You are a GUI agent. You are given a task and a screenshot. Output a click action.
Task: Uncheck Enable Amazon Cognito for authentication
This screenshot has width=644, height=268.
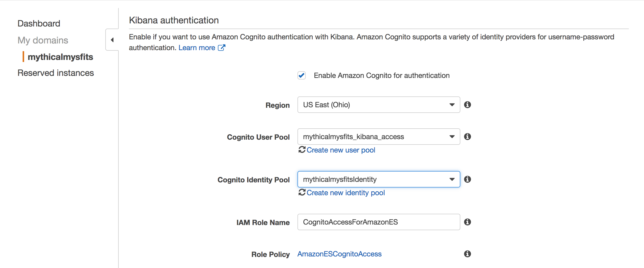pos(302,75)
